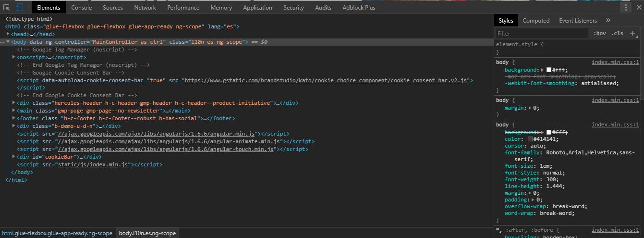Viewport: 644px width, 238px height.
Task: Expand the margin shorthand in body rule
Action: (x=530, y=108)
